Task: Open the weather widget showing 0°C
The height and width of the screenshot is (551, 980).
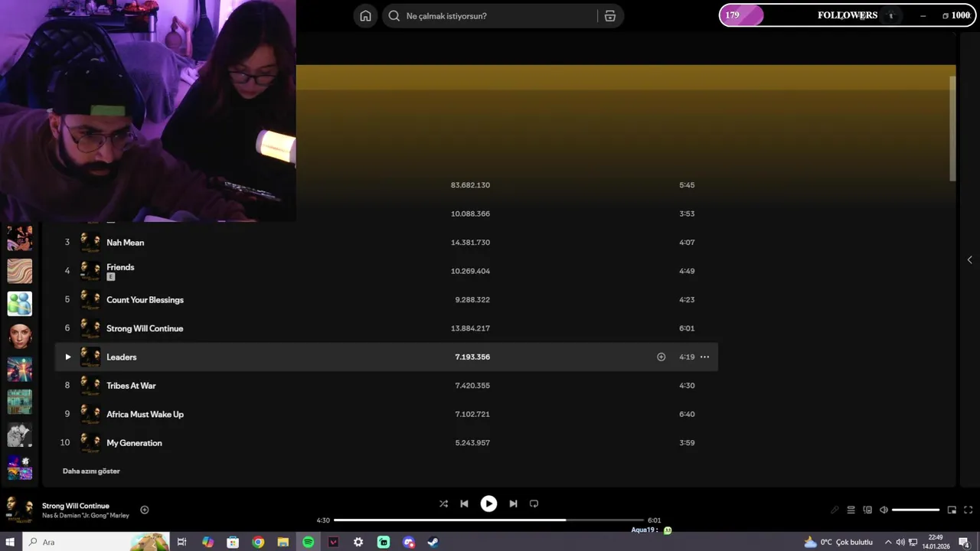Action: click(x=838, y=542)
